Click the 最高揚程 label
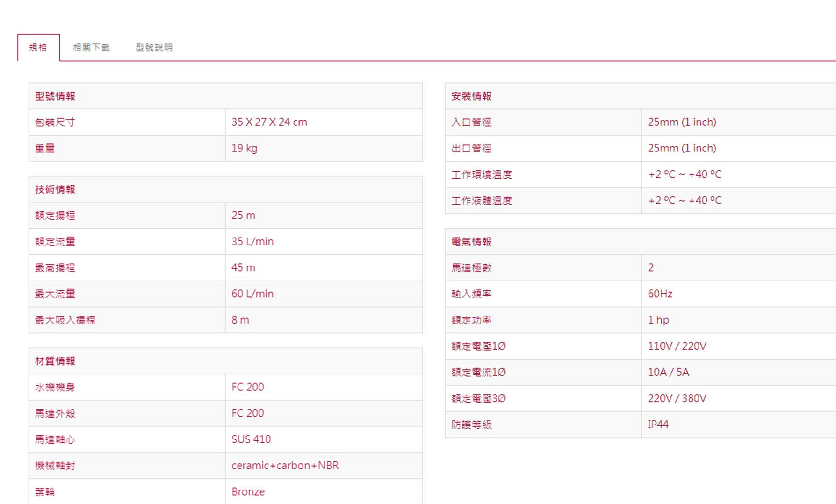The image size is (836, 504). pos(55,268)
